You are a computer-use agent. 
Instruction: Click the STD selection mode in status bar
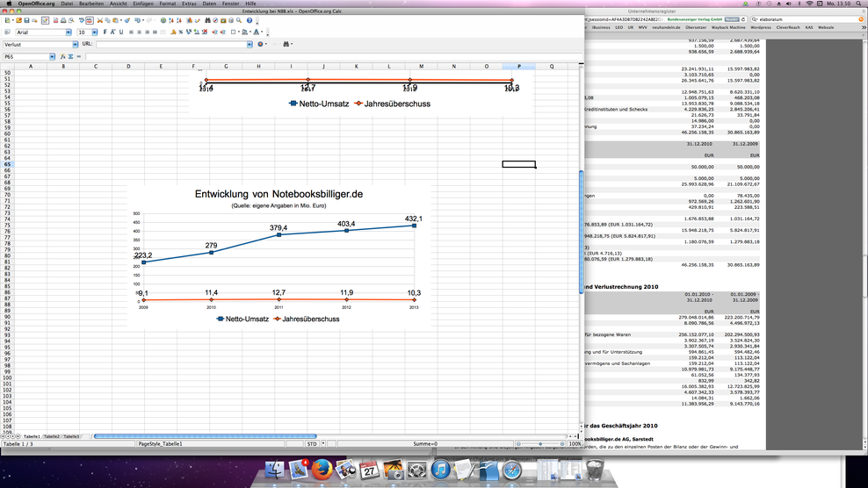point(312,444)
